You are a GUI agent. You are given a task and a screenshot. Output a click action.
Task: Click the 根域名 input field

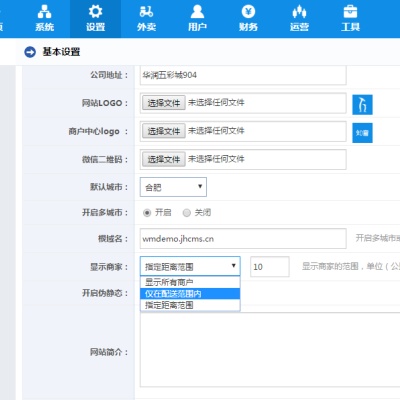click(x=243, y=239)
